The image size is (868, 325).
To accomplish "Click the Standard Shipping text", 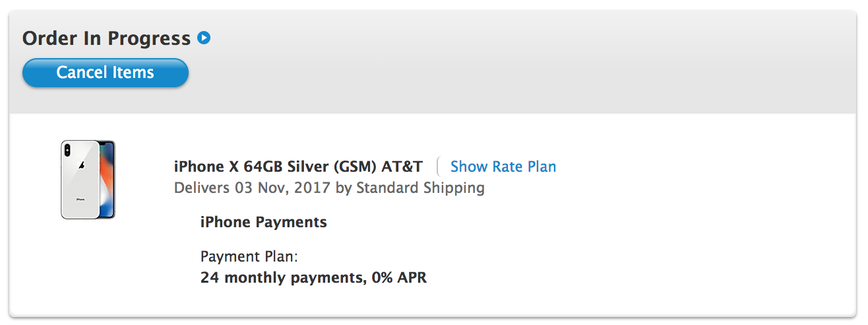I will (x=420, y=188).
